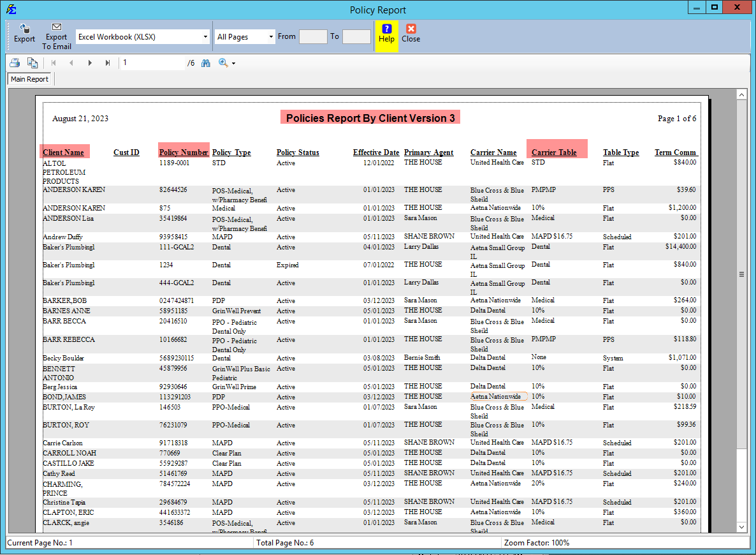The width and height of the screenshot is (756, 555).
Task: Click the zoom magnifier icon
Action: pos(223,63)
